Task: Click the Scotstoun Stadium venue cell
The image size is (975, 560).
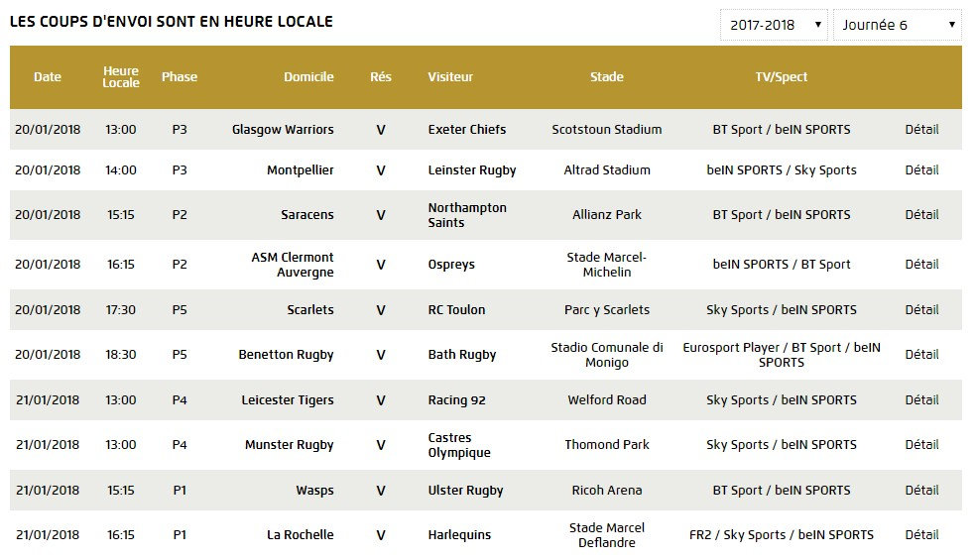Action: coord(606,129)
